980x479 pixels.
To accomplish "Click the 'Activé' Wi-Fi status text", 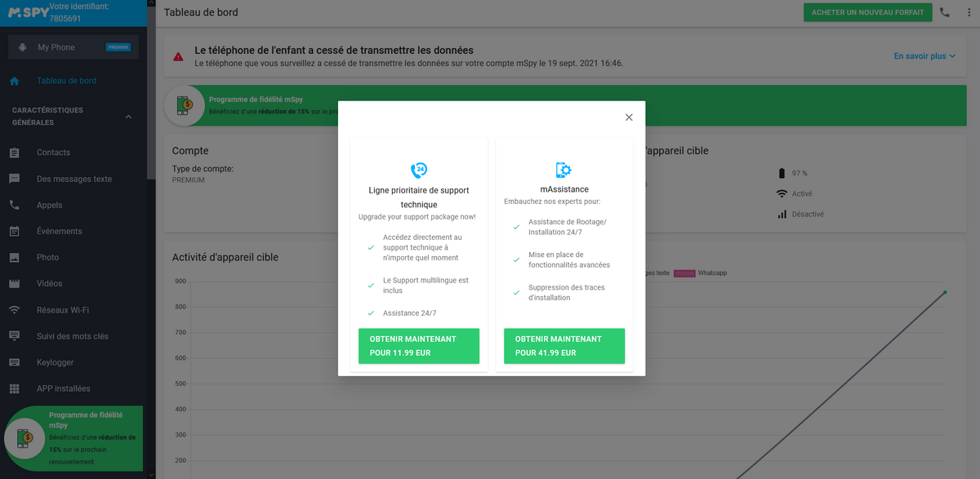I will pos(802,193).
